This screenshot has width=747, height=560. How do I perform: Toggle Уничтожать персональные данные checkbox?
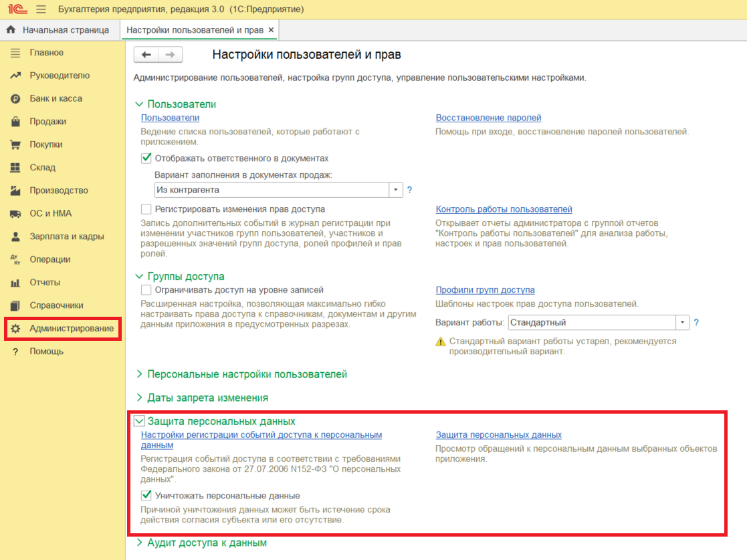[x=146, y=496]
